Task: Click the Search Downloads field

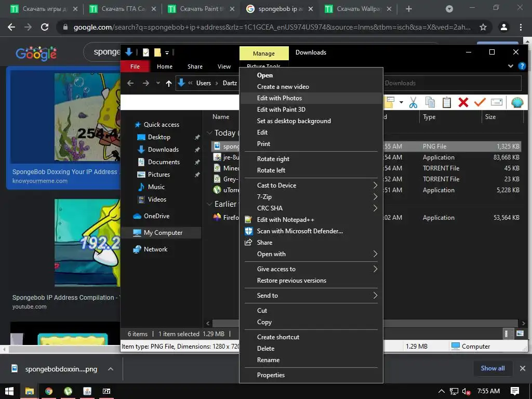Action: 452,83
